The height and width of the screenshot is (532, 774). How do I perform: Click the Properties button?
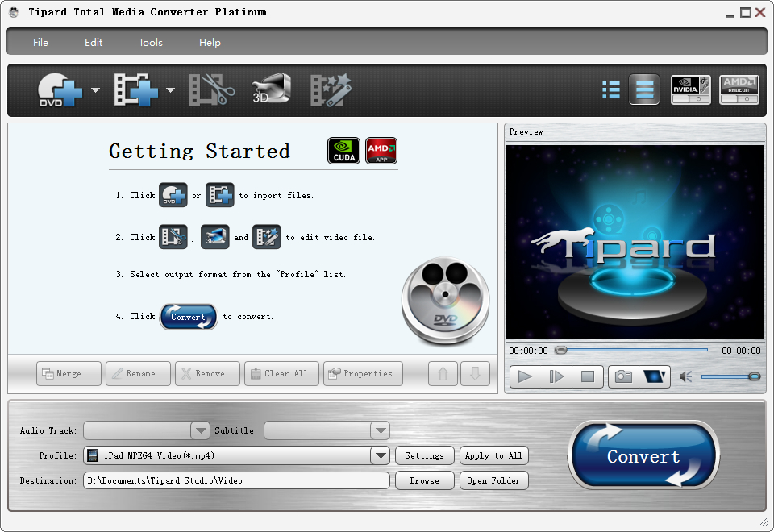click(x=363, y=373)
